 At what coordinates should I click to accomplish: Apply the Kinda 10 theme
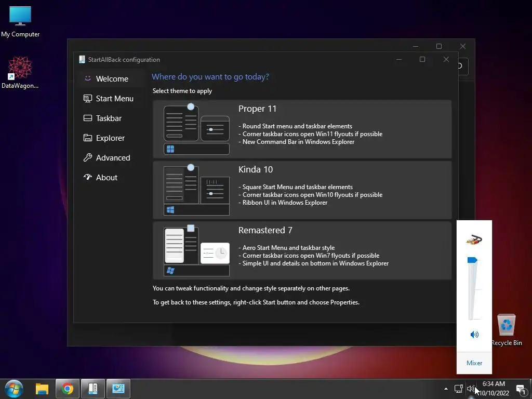coord(302,190)
